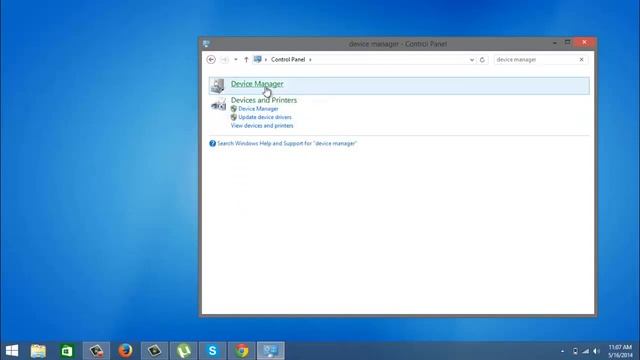Switch to Control Panel taskbar button

pos(271,351)
